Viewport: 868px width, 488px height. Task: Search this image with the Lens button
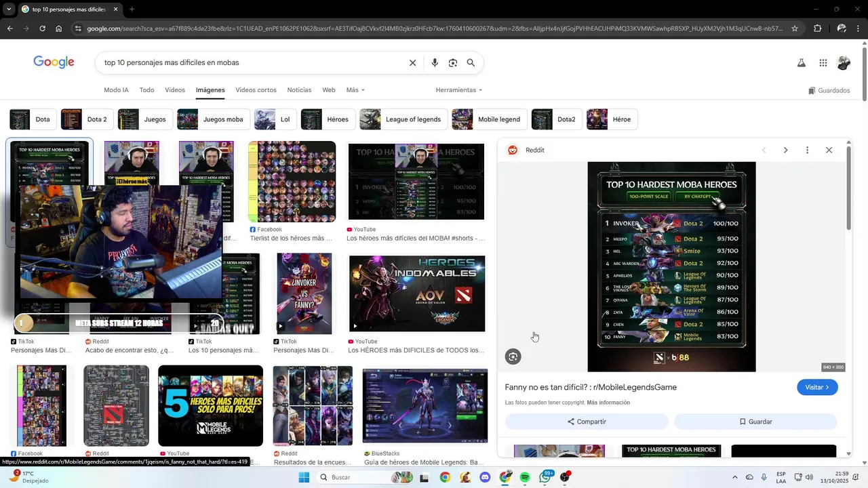[513, 357]
